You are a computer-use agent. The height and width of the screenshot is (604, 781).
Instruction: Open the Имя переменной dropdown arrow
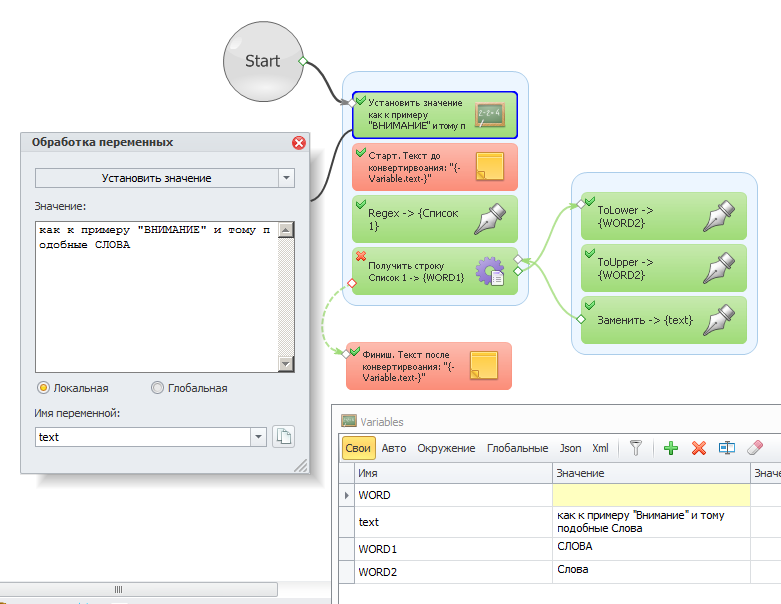(258, 437)
